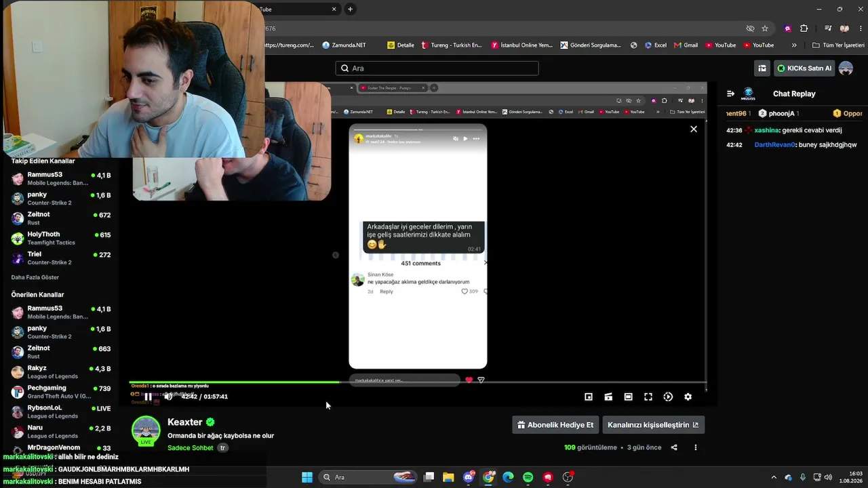Focus the Kick search box labeled Ara

click(x=437, y=68)
